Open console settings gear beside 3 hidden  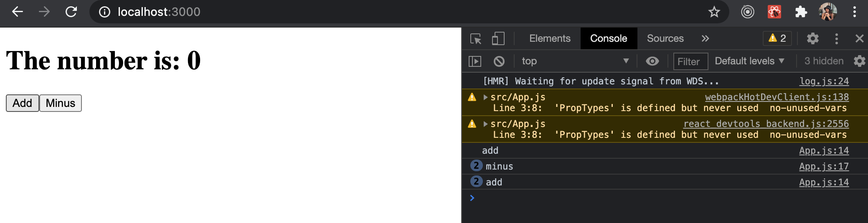(860, 61)
